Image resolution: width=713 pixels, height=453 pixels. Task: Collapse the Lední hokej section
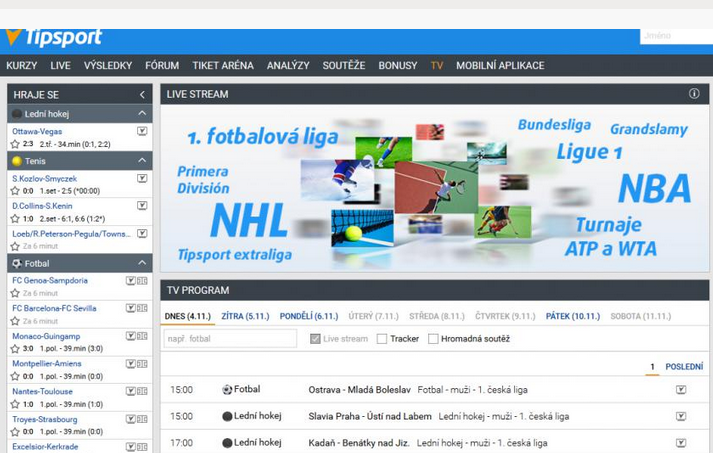(x=142, y=113)
